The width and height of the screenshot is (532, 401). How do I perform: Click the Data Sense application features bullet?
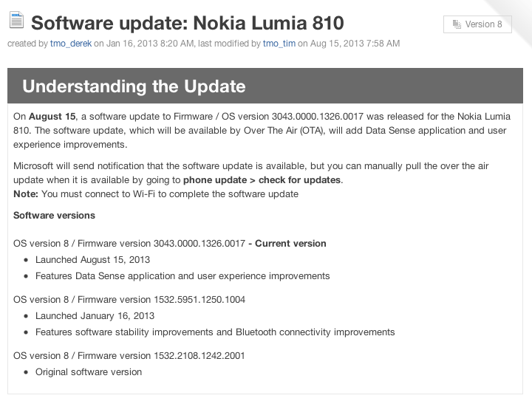pyautogui.click(x=182, y=276)
